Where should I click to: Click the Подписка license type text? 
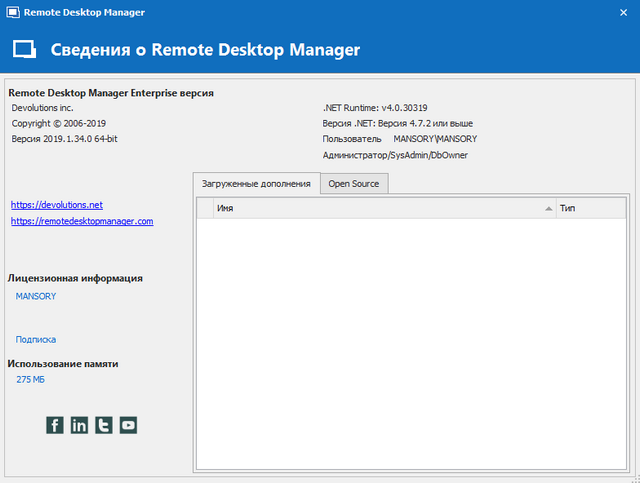click(x=36, y=339)
